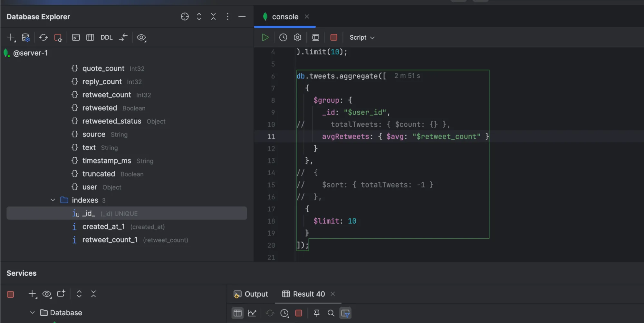Select the _id_ unique index
The image size is (644, 323).
click(x=127, y=213)
